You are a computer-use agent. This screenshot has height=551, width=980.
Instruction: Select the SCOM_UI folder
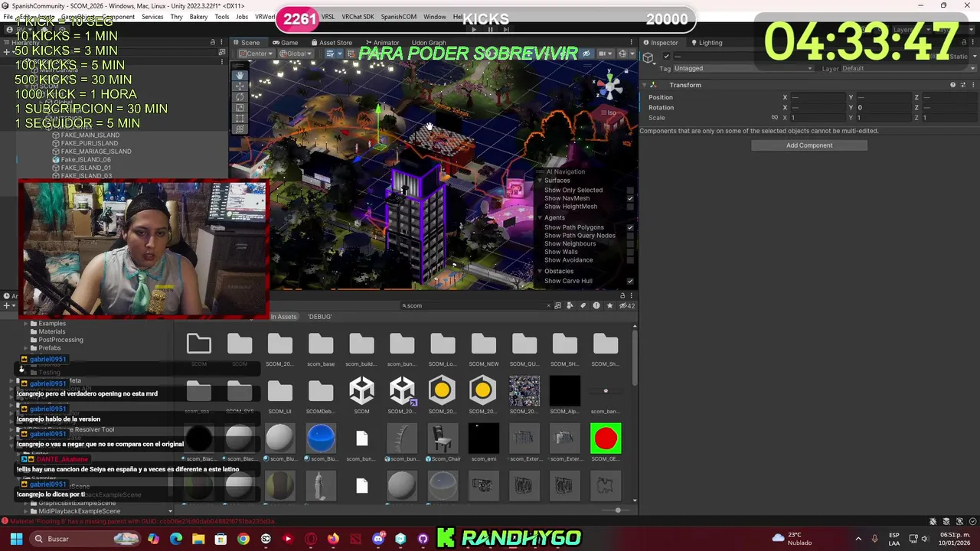coord(279,395)
